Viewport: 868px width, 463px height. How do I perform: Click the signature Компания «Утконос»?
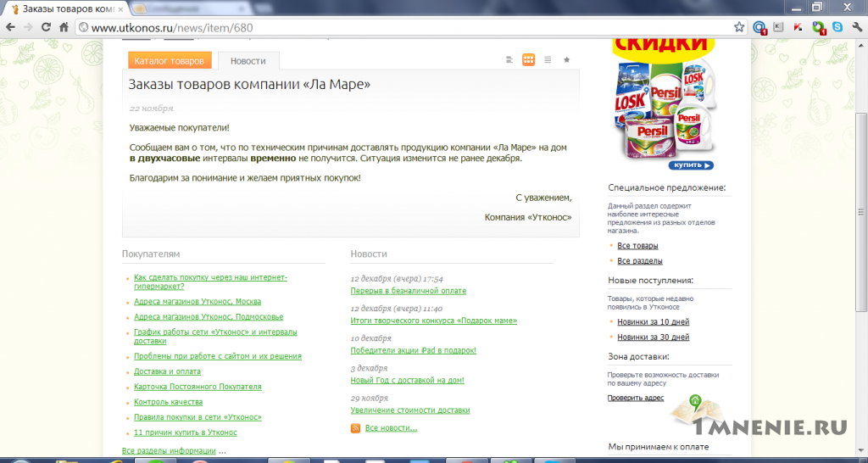point(528,218)
